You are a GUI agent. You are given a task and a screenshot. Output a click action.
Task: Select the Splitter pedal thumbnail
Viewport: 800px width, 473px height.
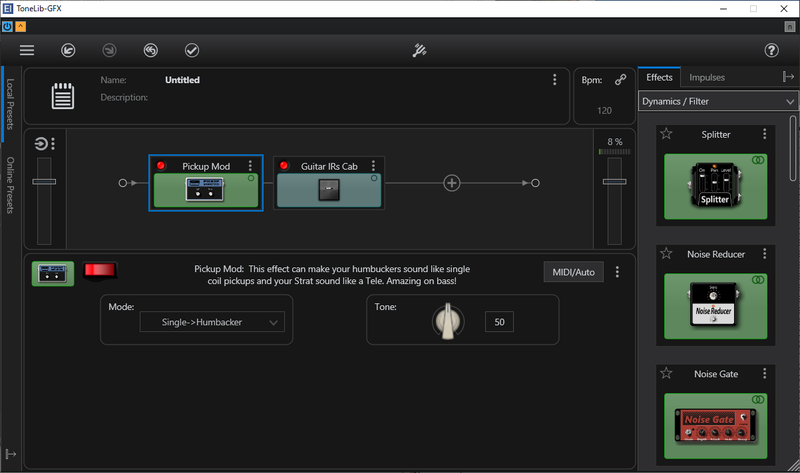(715, 186)
